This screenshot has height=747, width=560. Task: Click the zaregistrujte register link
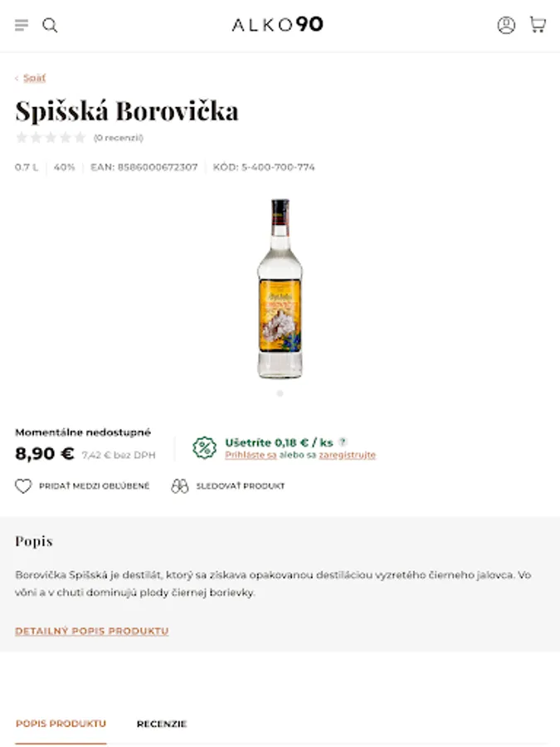tap(347, 455)
